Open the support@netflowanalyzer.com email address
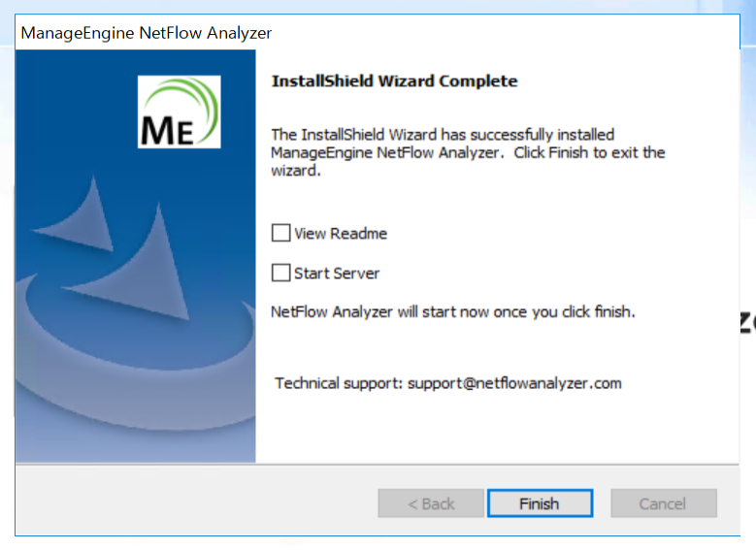Screen dimensions: 756x550 point(514,383)
